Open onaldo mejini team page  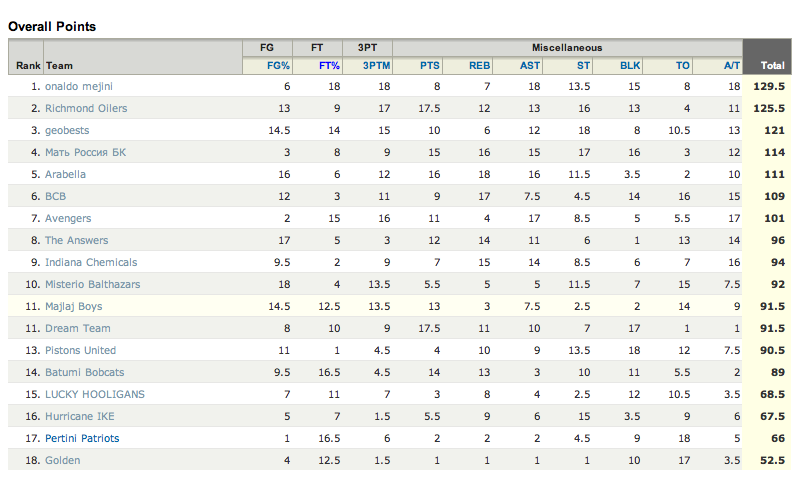click(79, 86)
